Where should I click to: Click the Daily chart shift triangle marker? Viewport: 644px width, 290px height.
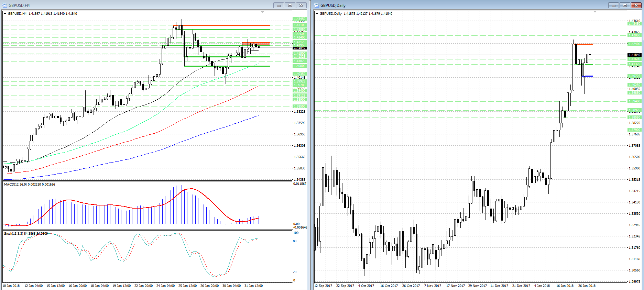pyautogui.click(x=595, y=12)
